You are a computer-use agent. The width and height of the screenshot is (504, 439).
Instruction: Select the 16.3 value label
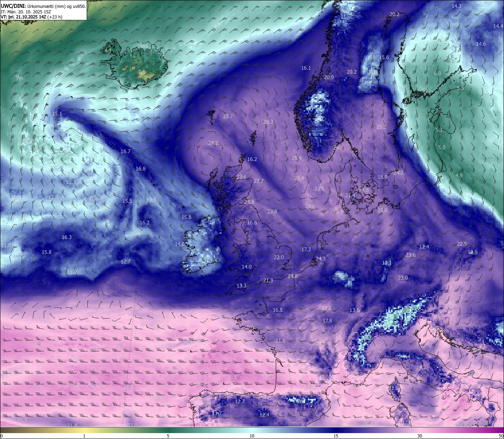point(67,237)
